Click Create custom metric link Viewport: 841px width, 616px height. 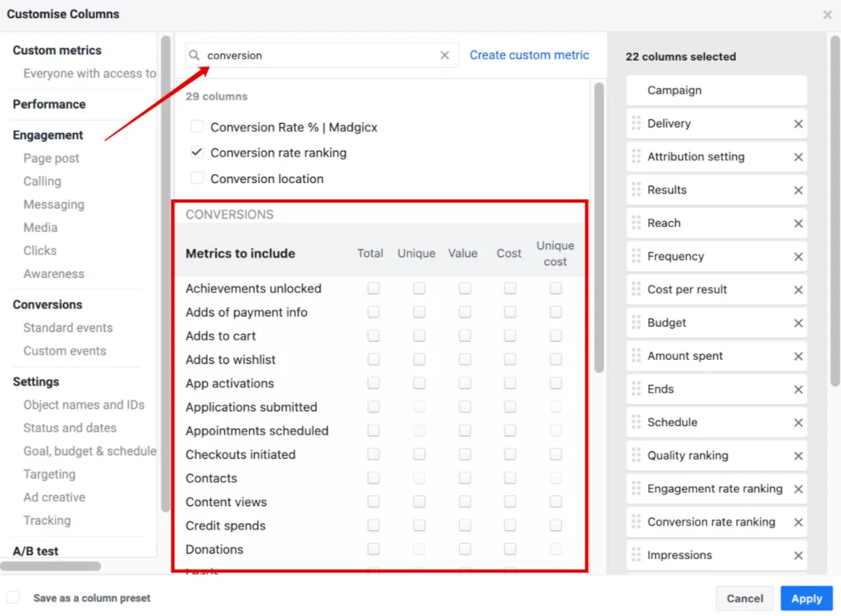pos(529,55)
